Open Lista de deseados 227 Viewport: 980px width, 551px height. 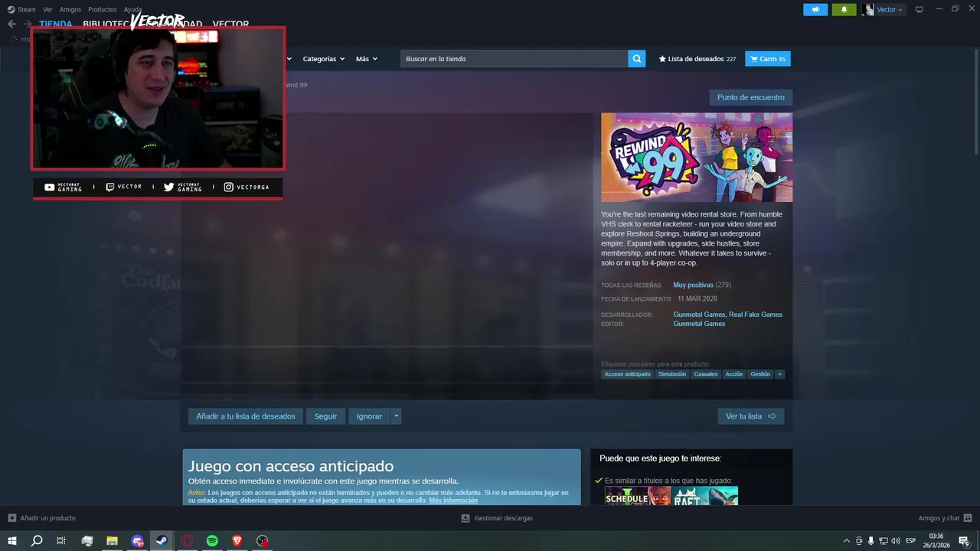[697, 59]
